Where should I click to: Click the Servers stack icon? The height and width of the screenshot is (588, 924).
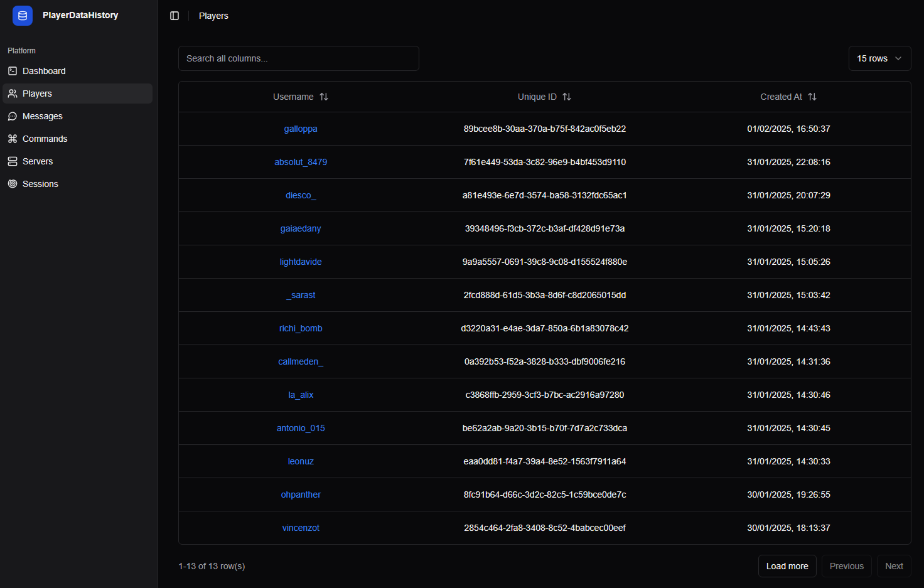13,161
